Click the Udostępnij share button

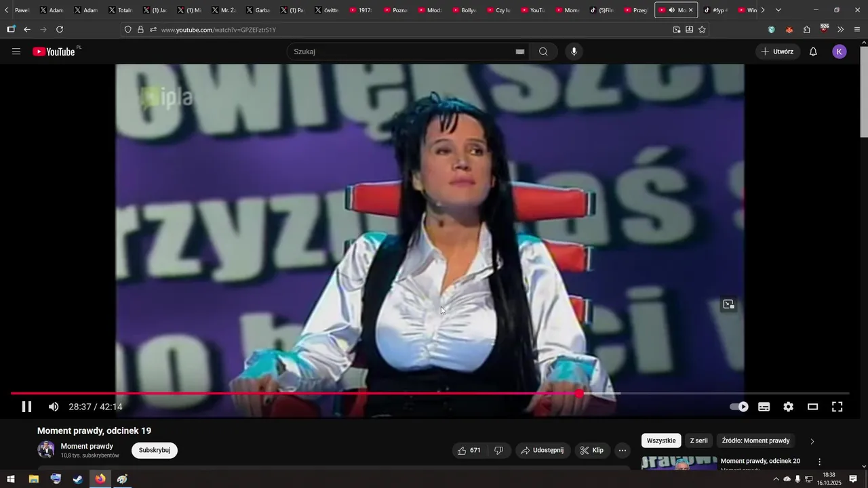(542, 450)
